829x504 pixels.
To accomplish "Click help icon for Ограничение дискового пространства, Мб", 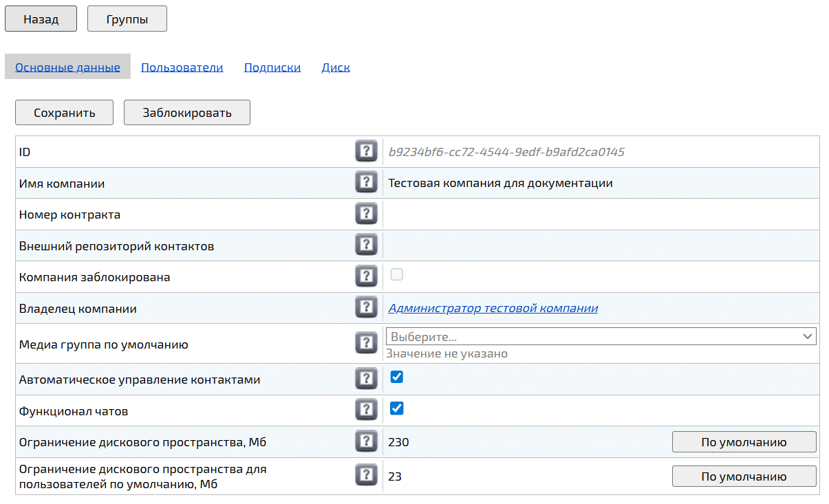I will pyautogui.click(x=367, y=441).
